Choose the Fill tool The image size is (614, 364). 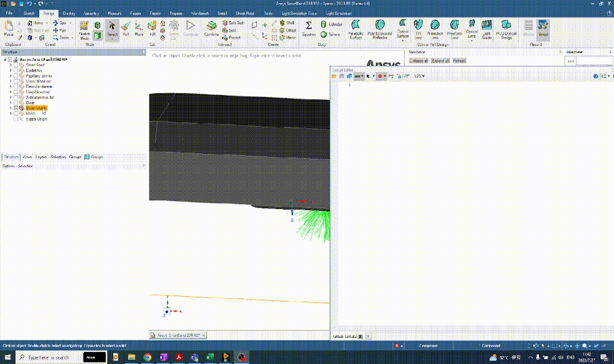point(152,28)
